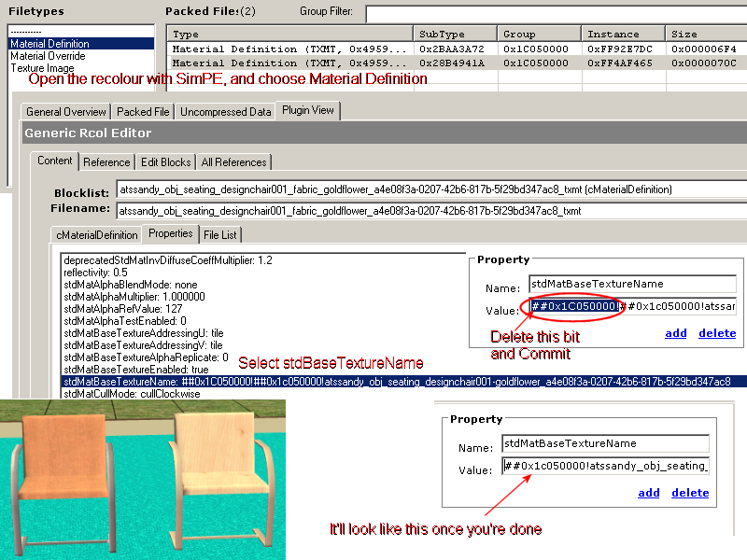
Task: Open the All References tab
Action: point(234,162)
